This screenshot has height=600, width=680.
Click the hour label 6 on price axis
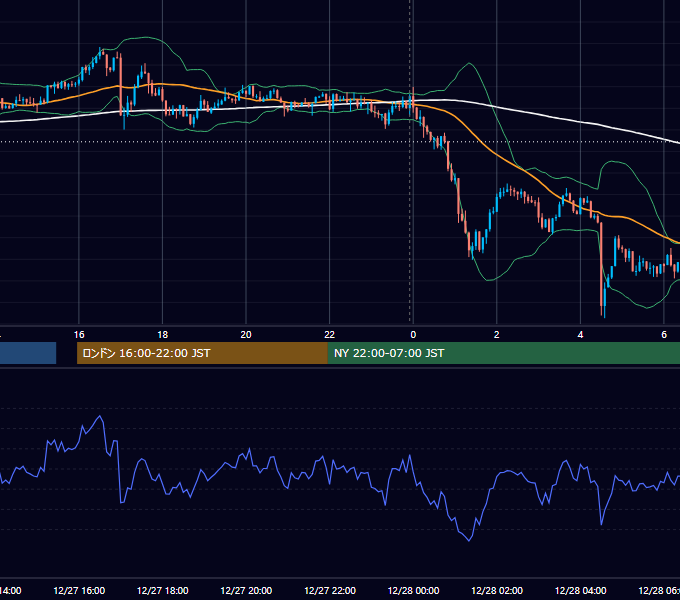click(664, 335)
